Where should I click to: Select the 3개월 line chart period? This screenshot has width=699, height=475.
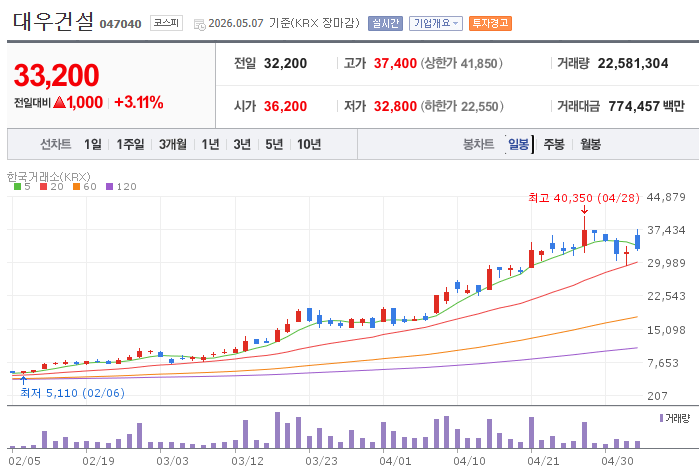pos(173,144)
